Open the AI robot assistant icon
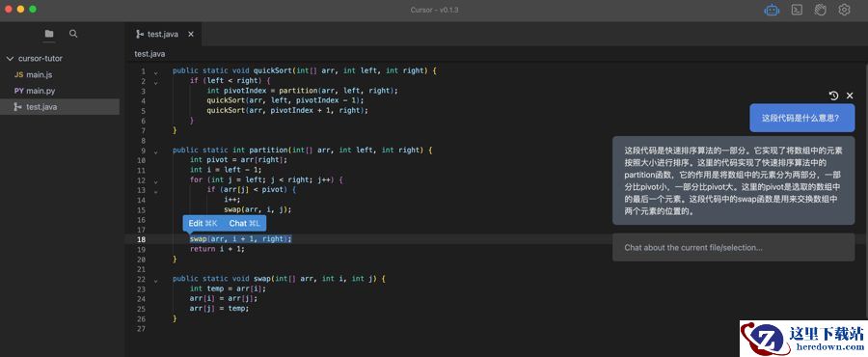 click(x=772, y=10)
